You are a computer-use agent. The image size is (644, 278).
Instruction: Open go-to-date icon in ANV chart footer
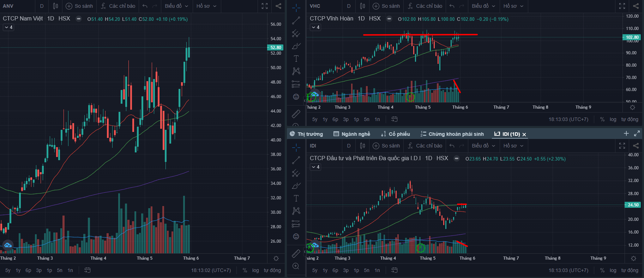[x=88, y=270]
